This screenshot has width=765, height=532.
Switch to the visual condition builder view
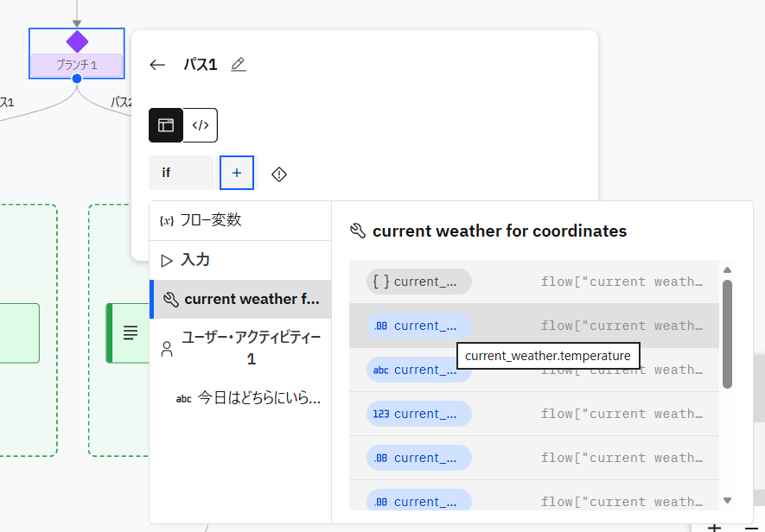point(166,125)
